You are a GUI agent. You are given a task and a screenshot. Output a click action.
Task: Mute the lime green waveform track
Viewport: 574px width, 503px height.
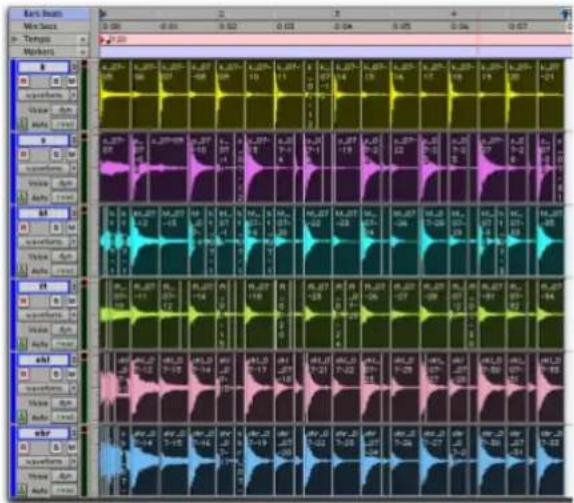coord(72,301)
